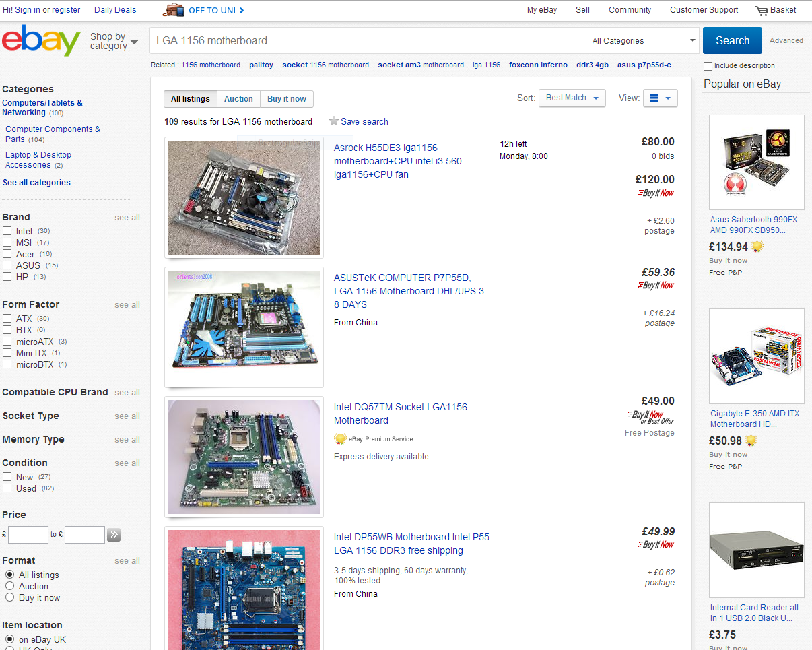Click the maximum price input field
The width and height of the screenshot is (812, 650).
(85, 535)
